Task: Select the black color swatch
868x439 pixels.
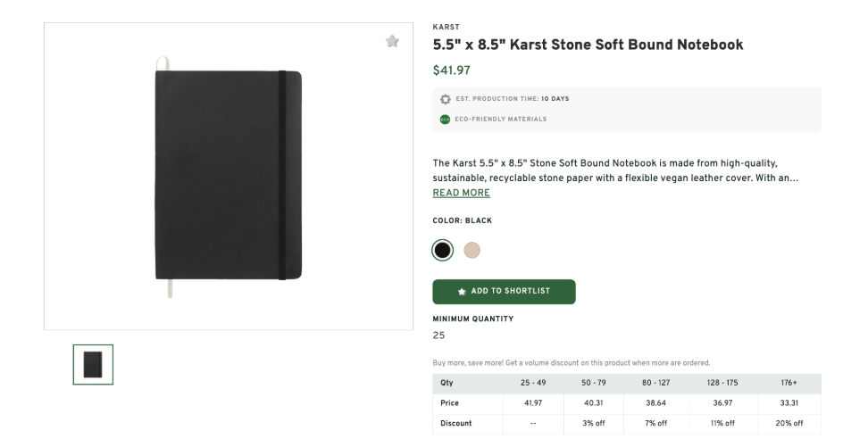Action: point(442,250)
